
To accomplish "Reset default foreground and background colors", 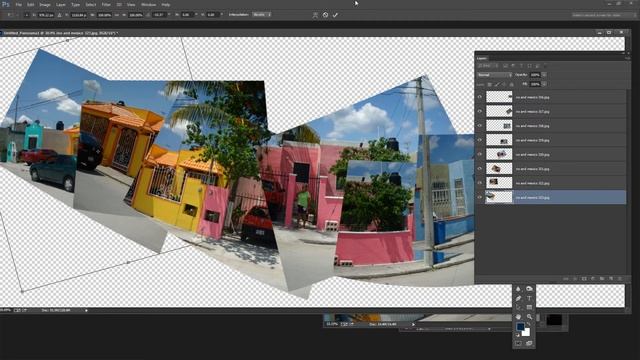I will coord(518,335).
